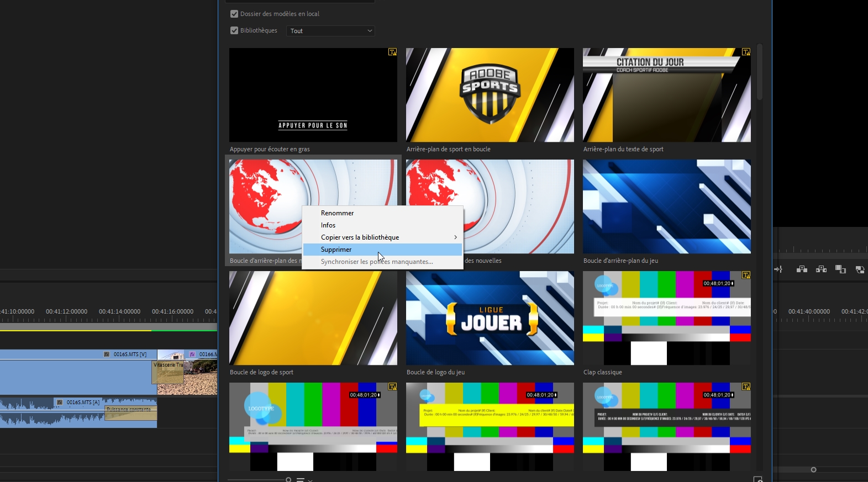Uncheck the 'Bibliothèques' checkbox

tap(234, 30)
